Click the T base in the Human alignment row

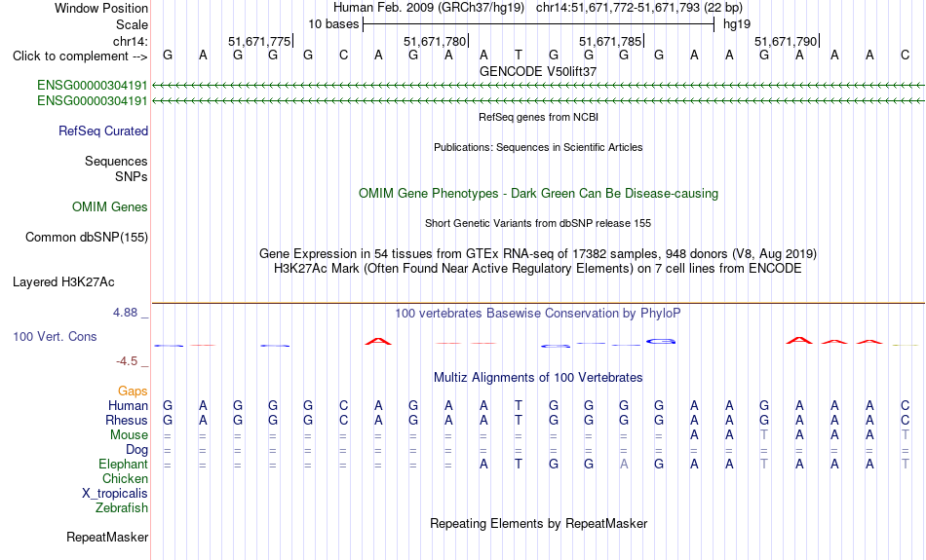pyautogui.click(x=518, y=405)
